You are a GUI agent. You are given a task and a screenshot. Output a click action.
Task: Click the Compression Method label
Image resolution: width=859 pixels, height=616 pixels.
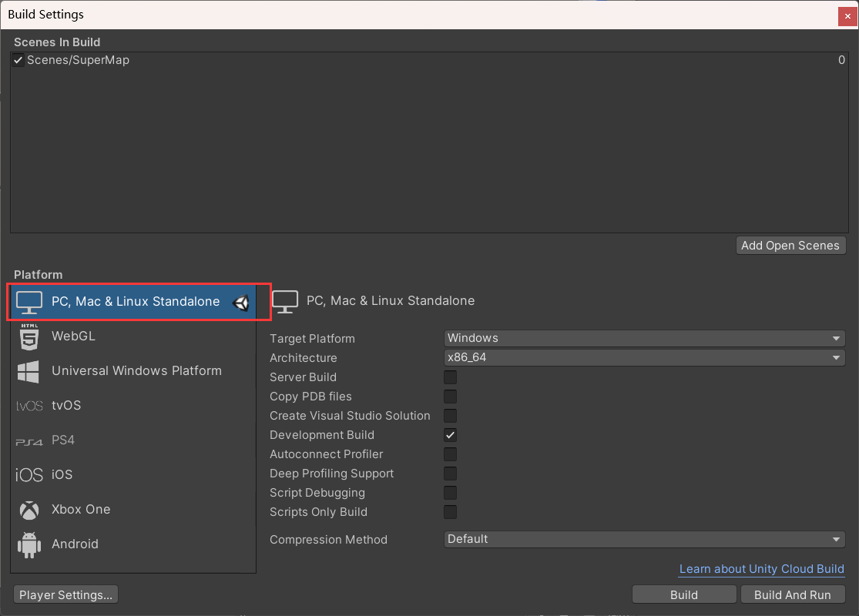pyautogui.click(x=329, y=540)
